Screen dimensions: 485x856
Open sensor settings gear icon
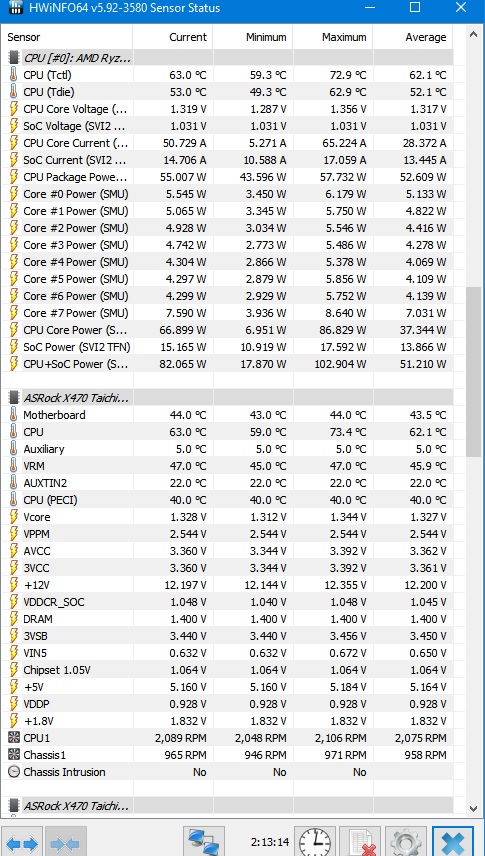click(406, 841)
